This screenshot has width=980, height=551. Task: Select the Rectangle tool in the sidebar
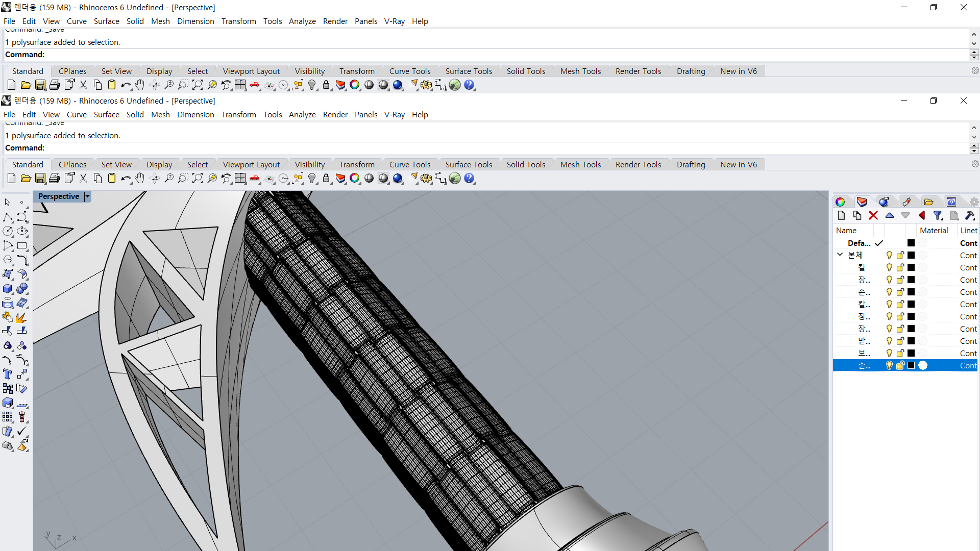click(x=22, y=245)
